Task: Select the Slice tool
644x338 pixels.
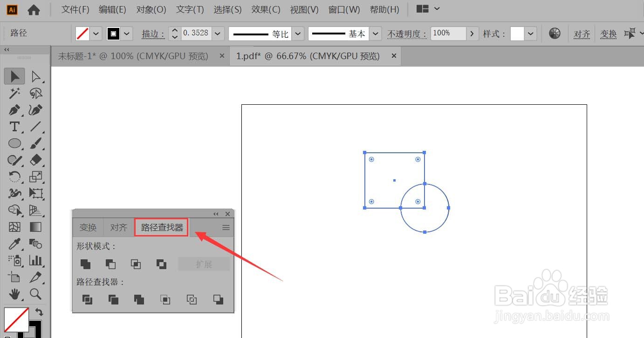Action: (x=36, y=277)
